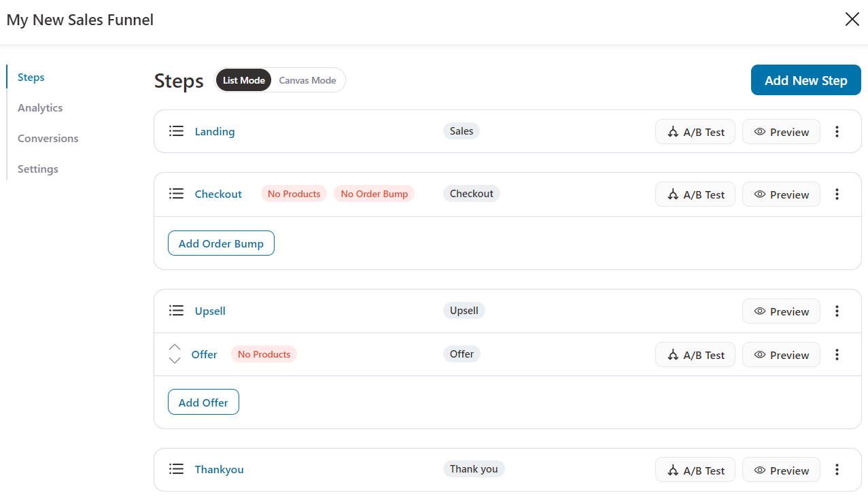The width and height of the screenshot is (868, 497).
Task: Move the Offer step up with the arrow
Action: coord(174,349)
